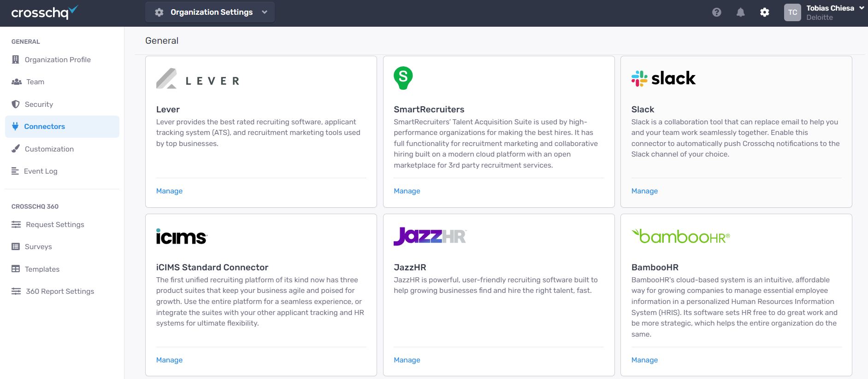The height and width of the screenshot is (379, 868).
Task: Click the Lever logo
Action: [x=198, y=79]
